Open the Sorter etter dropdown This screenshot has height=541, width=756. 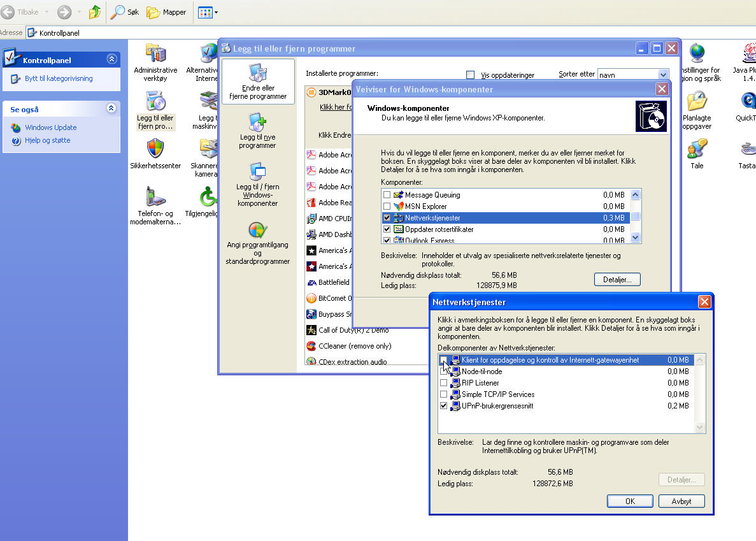coord(663,75)
